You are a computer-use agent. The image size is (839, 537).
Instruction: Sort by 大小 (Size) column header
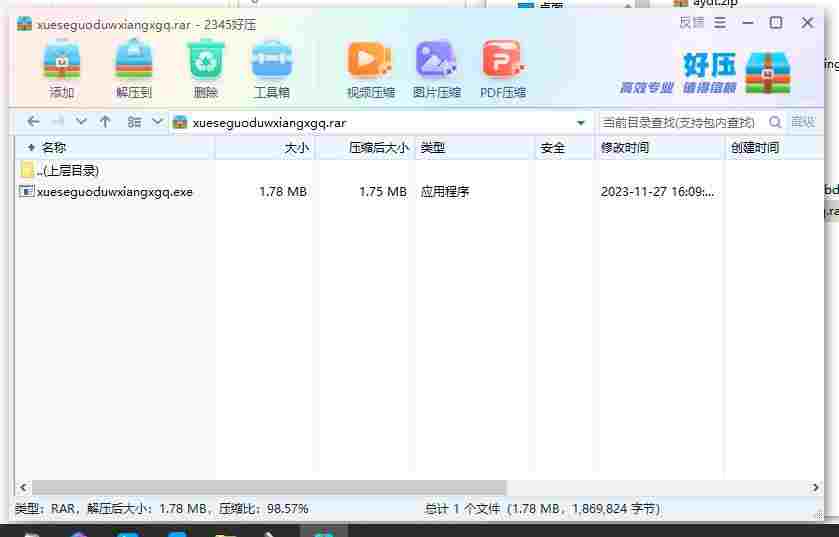pyautogui.click(x=265, y=148)
